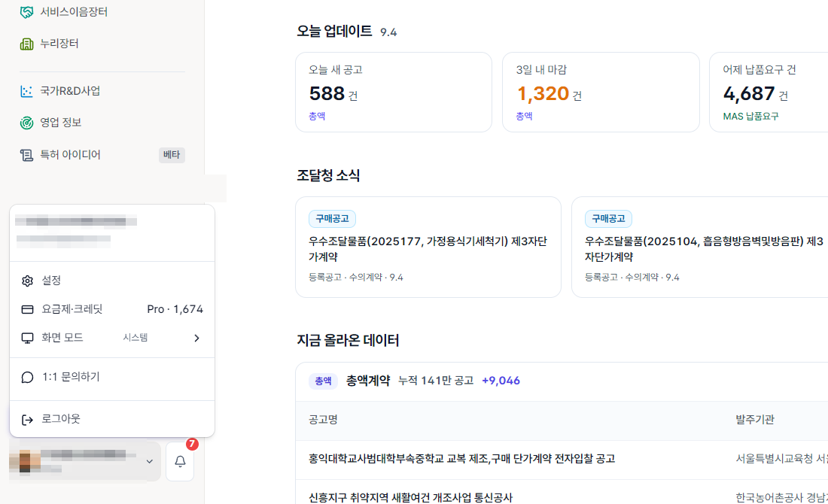Click the 특허 아이디어 scroll icon

[26, 155]
